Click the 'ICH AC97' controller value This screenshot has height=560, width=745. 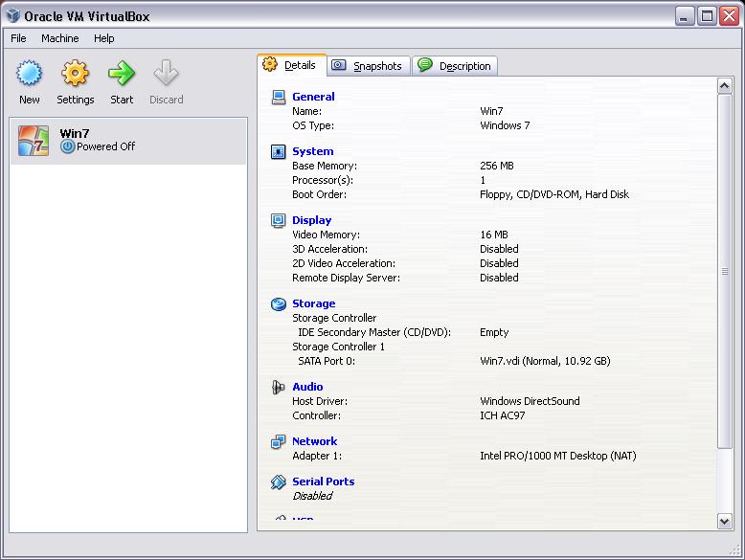coord(502,415)
